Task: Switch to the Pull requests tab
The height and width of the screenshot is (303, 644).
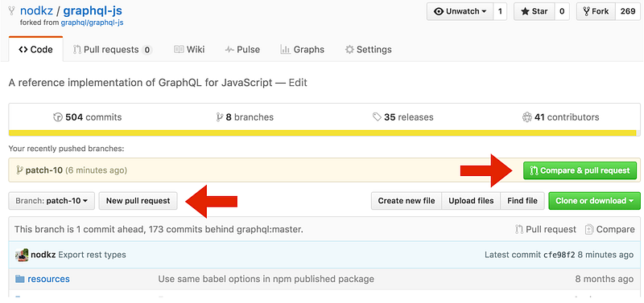Action: (x=112, y=50)
